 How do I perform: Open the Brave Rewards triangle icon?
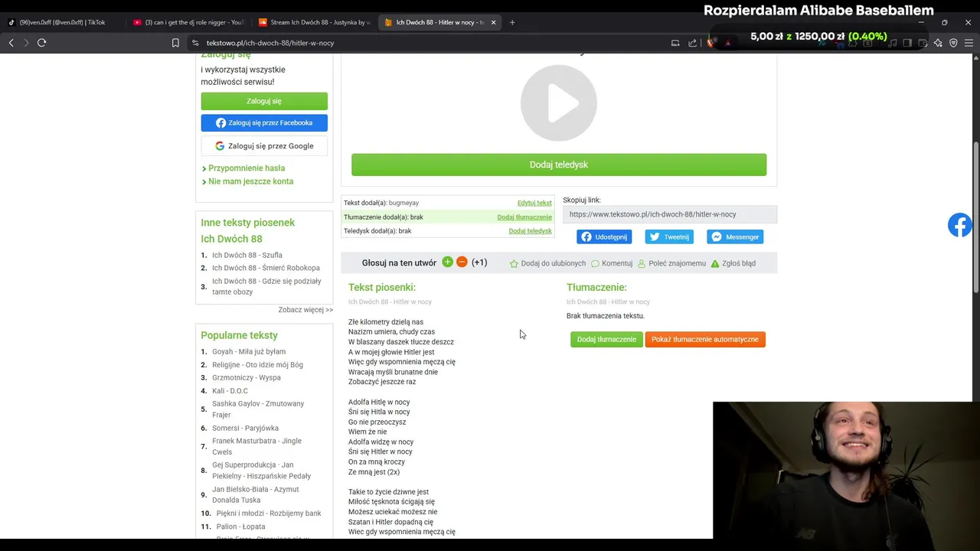coord(727,43)
